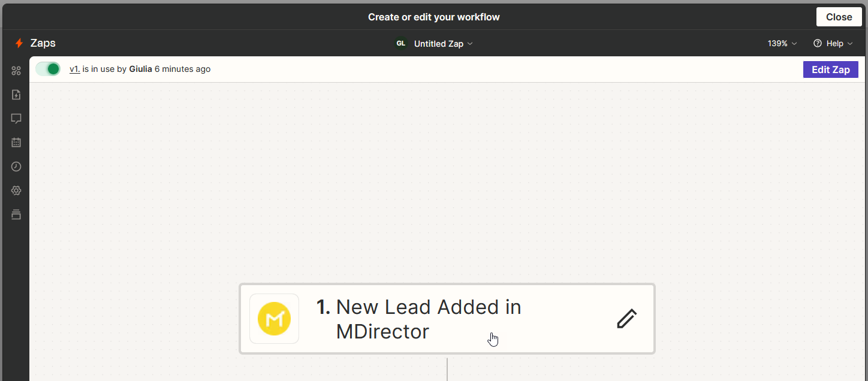Click the orange Zapier lightning bolt logo
This screenshot has width=868, height=381.
point(19,44)
